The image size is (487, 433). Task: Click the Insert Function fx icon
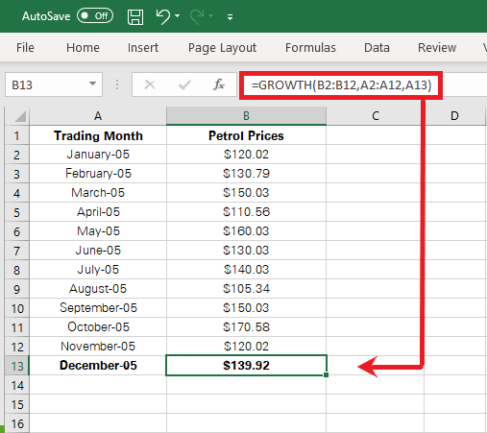click(219, 85)
